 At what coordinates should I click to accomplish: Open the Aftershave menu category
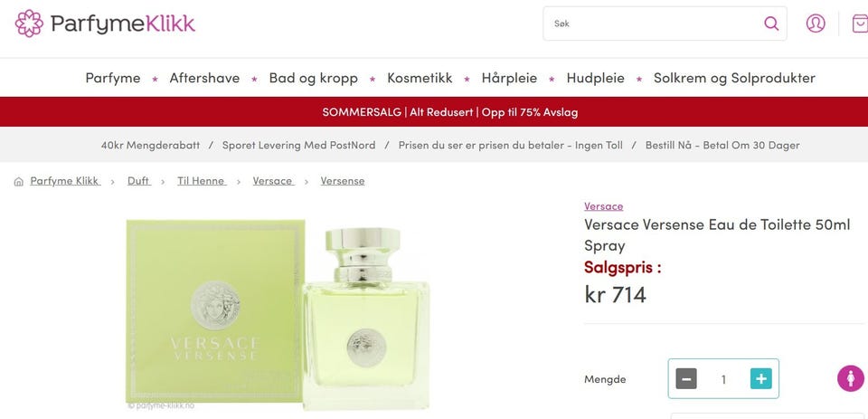(205, 78)
